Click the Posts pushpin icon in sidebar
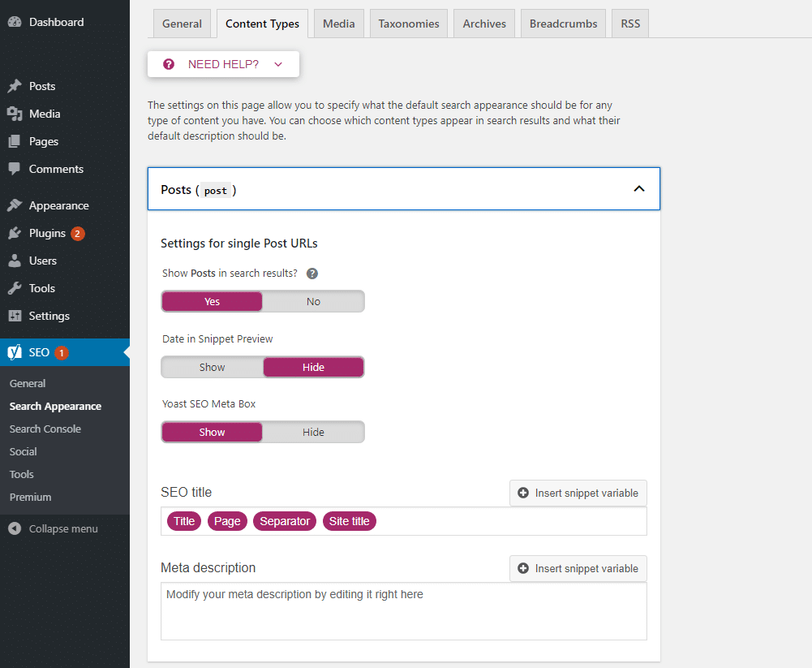The height and width of the screenshot is (668, 812). pos(15,86)
